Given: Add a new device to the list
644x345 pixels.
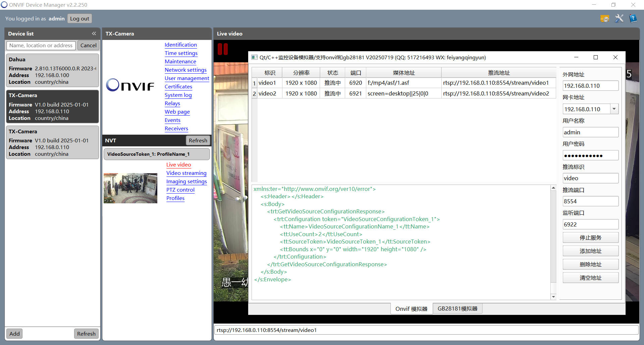Looking at the screenshot, I should pyautogui.click(x=14, y=333).
